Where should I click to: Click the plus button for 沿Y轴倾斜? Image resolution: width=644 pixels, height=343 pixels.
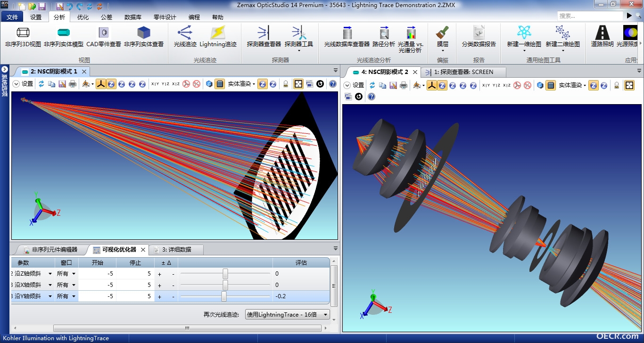click(159, 296)
